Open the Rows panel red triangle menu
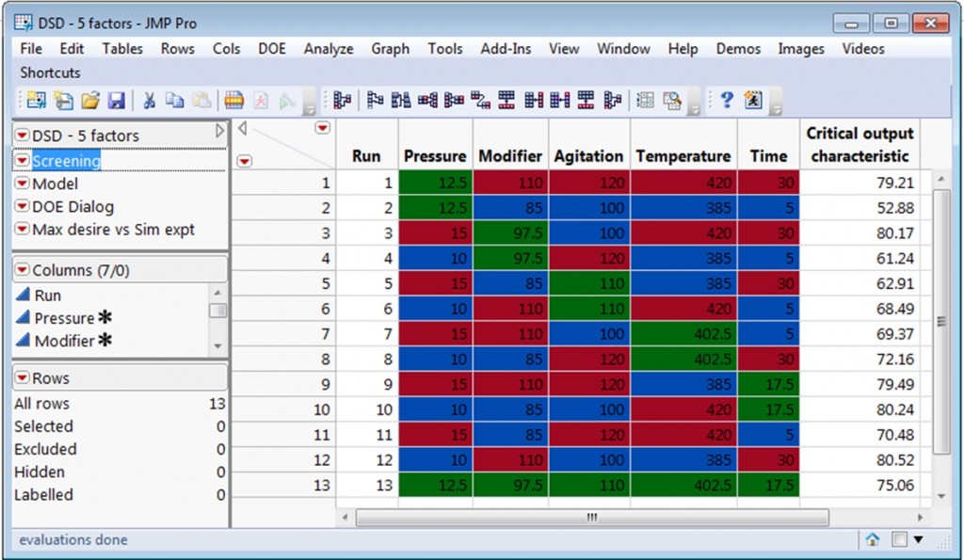 coord(23,377)
